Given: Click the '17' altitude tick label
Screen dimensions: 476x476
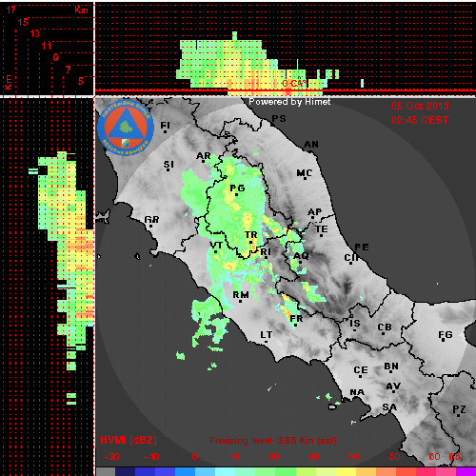Looking at the screenshot, I should tap(10, 10).
